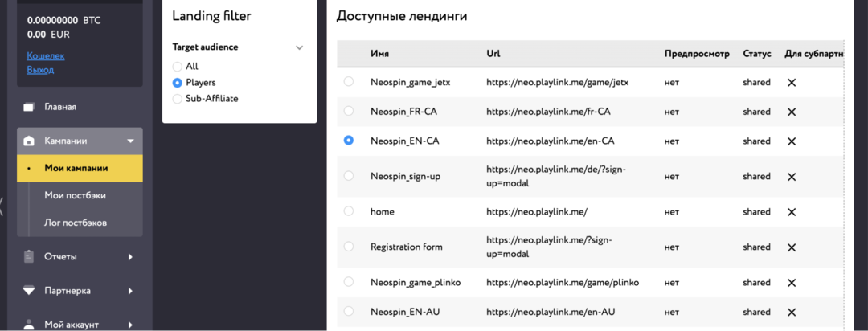Click the Партнерка funnel icon
This screenshot has width=868, height=331.
pos(30,291)
